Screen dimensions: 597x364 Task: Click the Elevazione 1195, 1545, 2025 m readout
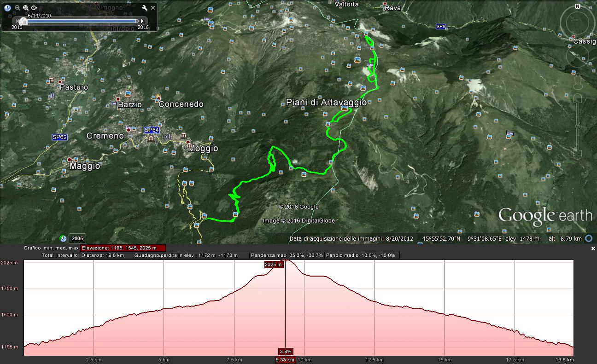[123, 248]
